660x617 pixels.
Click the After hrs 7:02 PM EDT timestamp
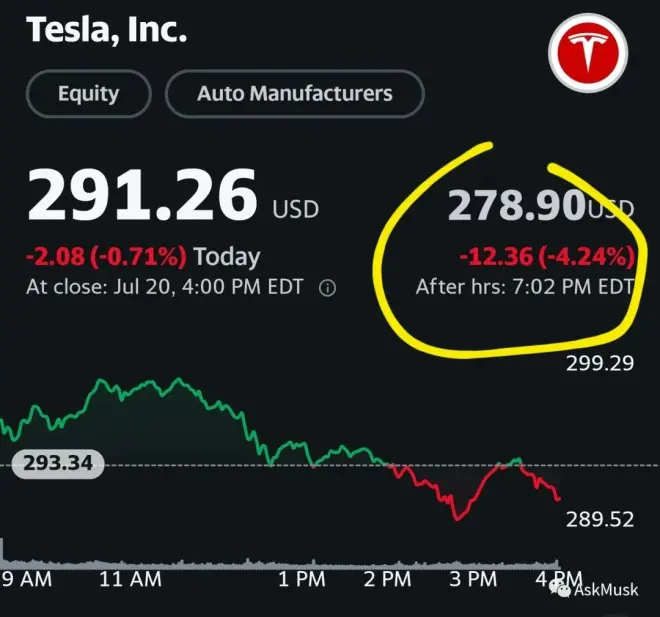click(525, 288)
